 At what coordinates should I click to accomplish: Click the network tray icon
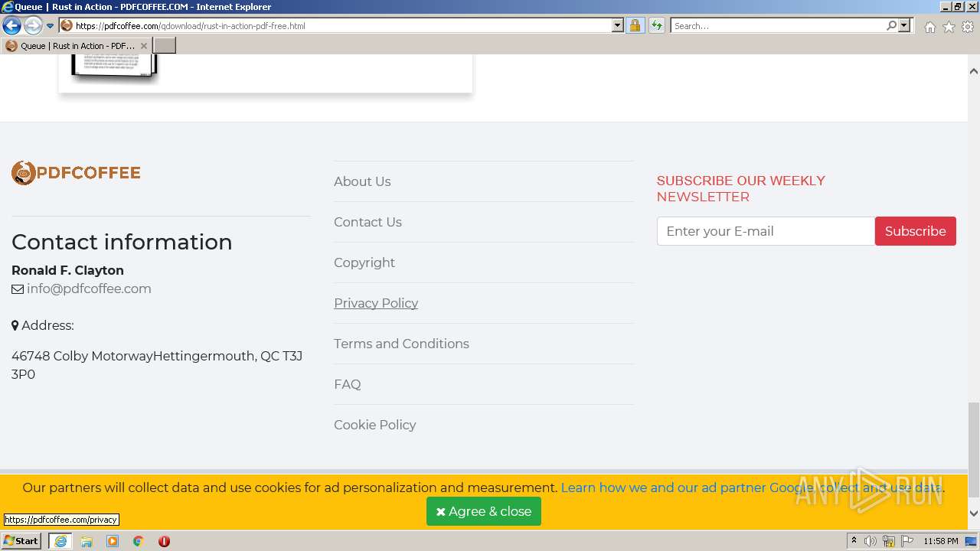click(x=889, y=541)
